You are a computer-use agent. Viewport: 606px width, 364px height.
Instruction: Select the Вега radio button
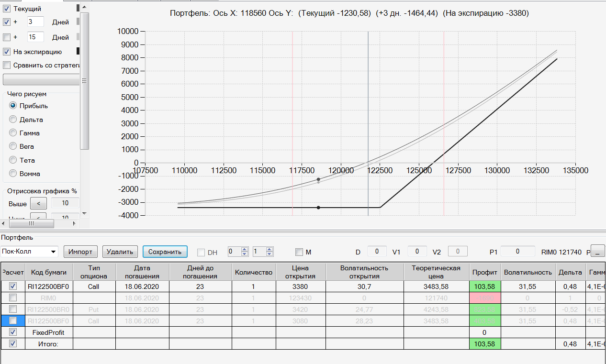13,146
